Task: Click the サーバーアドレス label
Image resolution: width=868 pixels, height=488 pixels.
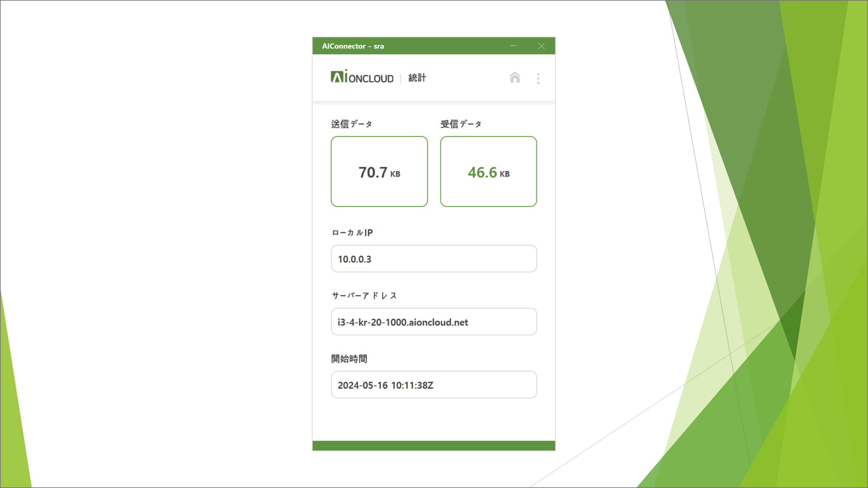Action: (x=364, y=296)
